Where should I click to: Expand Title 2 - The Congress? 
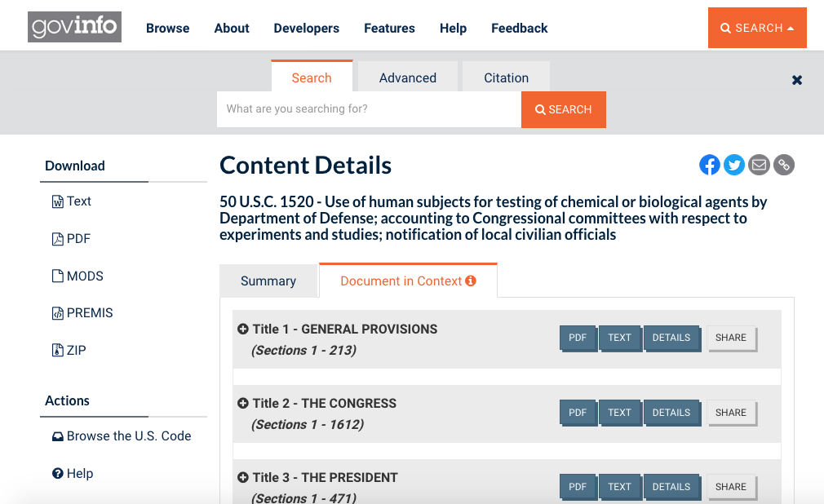click(x=243, y=404)
